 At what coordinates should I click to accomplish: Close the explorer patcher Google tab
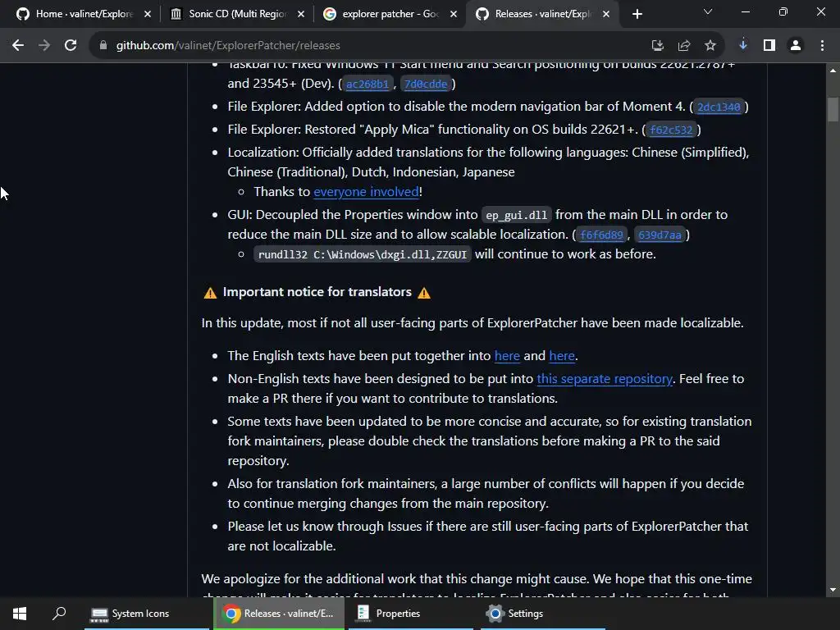454,14
